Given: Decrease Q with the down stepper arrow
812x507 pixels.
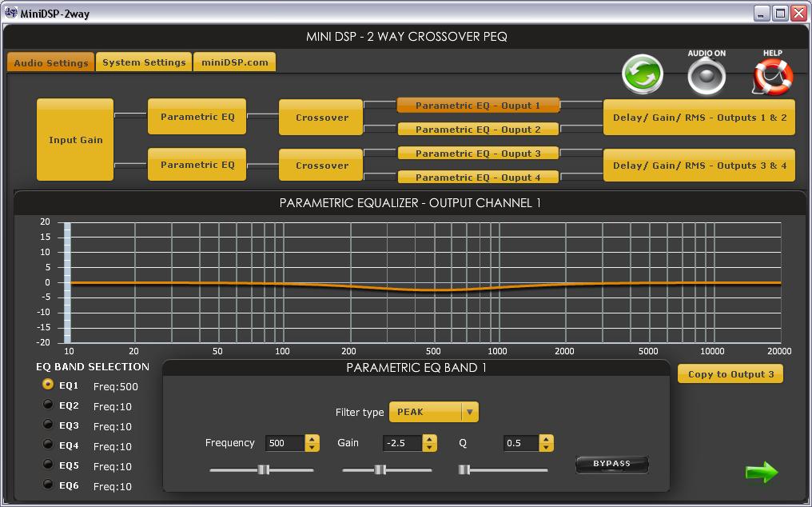Looking at the screenshot, I should pyautogui.click(x=547, y=447).
